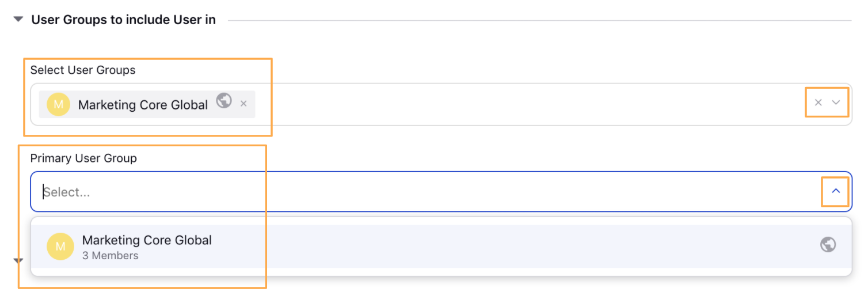Close the Primary User Group dropdown chevron
The width and height of the screenshot is (868, 303).
836,191
